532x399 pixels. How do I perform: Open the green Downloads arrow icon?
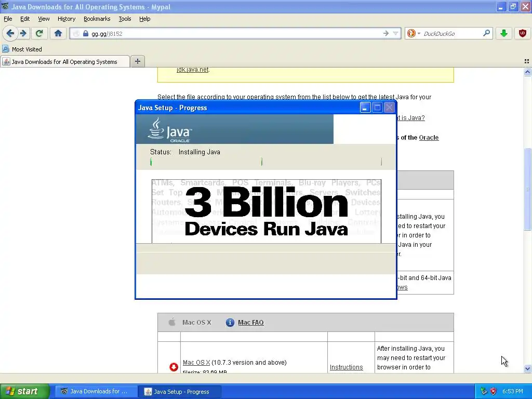coord(504,33)
